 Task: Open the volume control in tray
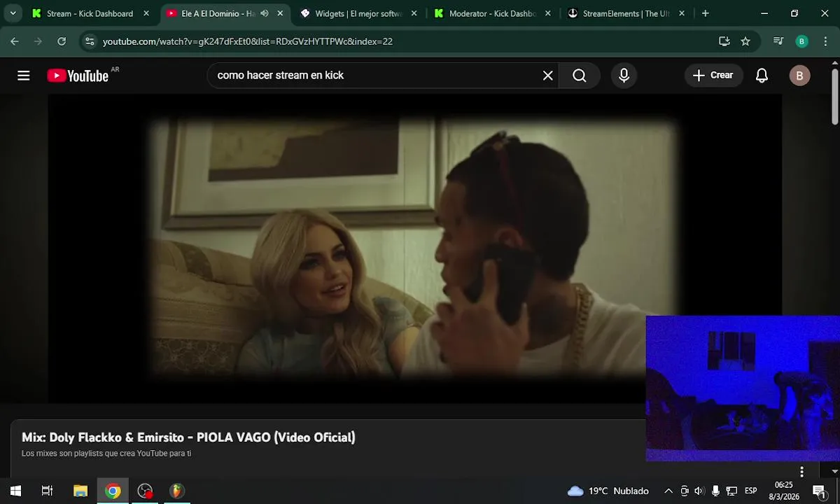click(699, 491)
